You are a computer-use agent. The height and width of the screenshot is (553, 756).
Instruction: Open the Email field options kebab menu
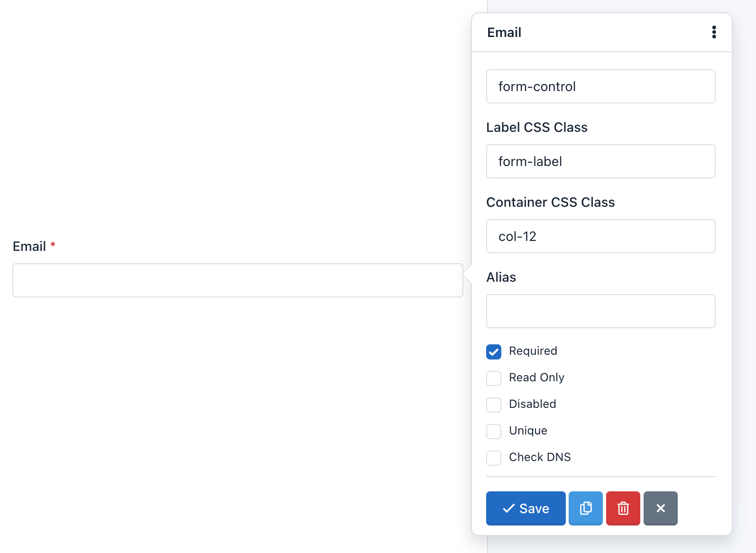[x=714, y=32]
